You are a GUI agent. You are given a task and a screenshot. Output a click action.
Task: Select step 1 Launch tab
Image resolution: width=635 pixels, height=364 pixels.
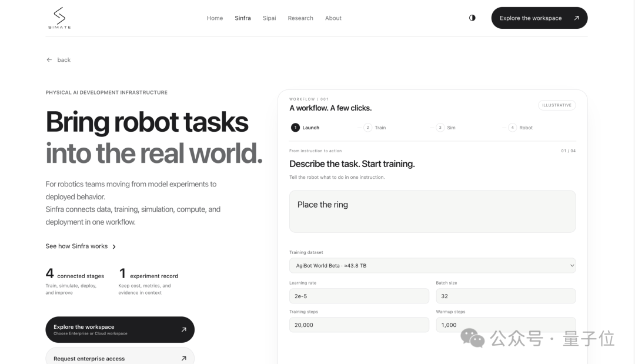pos(305,128)
